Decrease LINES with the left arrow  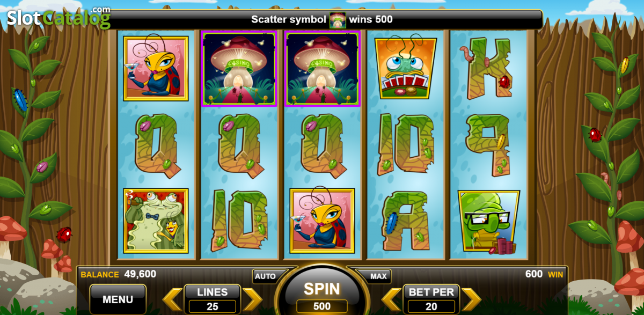coord(172,299)
